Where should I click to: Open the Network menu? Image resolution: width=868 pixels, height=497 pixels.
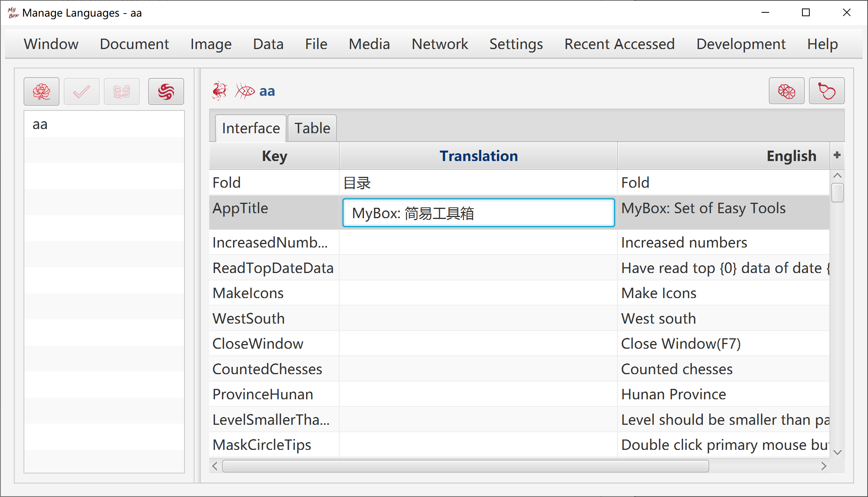[440, 44]
